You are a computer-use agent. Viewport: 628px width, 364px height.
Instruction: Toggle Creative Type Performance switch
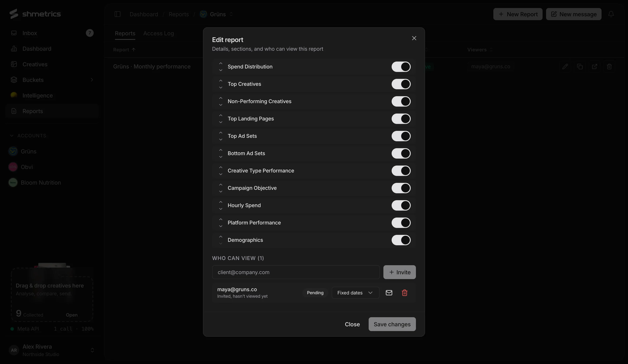(401, 171)
